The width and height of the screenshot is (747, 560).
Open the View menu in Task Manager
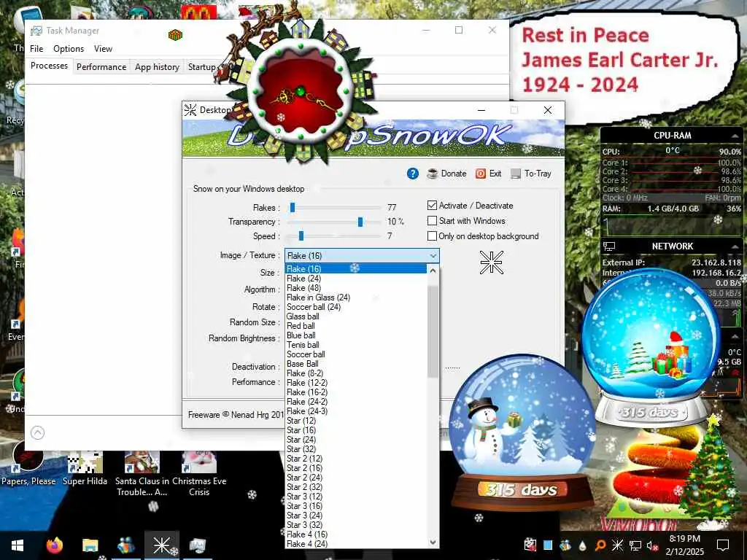coord(103,49)
